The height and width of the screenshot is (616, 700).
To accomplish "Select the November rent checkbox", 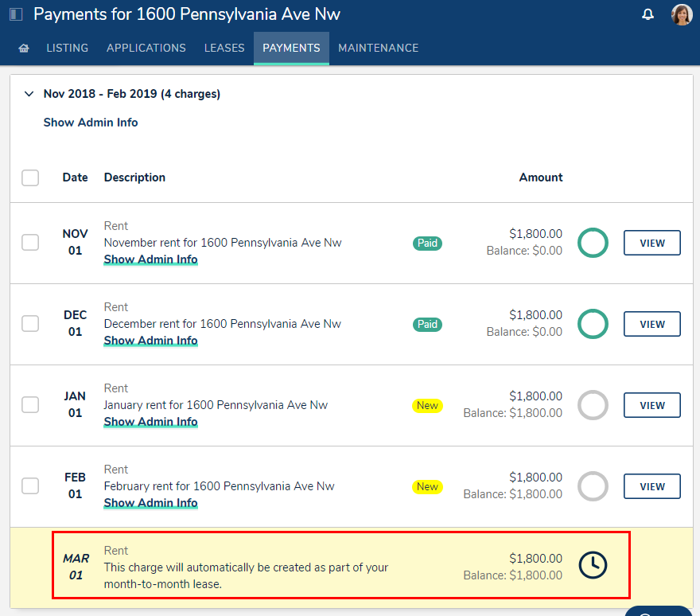I will [x=30, y=243].
